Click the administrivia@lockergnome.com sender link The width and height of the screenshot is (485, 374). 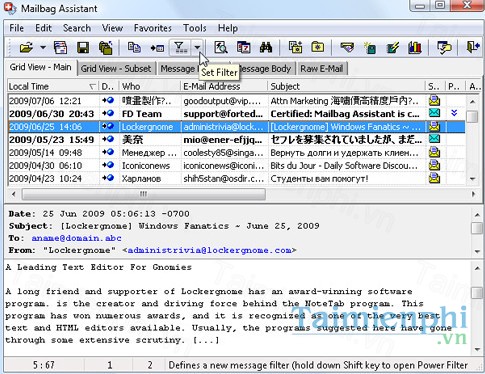click(209, 250)
